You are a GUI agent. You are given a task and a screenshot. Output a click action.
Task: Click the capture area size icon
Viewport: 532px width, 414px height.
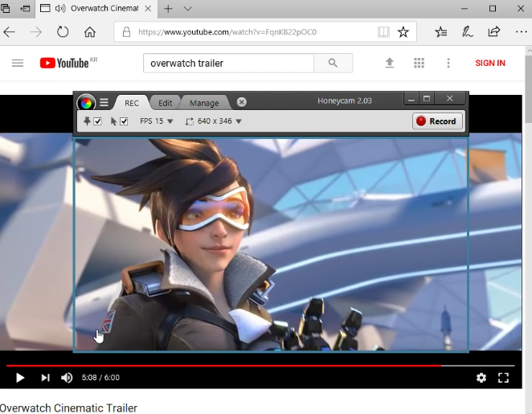pyautogui.click(x=190, y=121)
